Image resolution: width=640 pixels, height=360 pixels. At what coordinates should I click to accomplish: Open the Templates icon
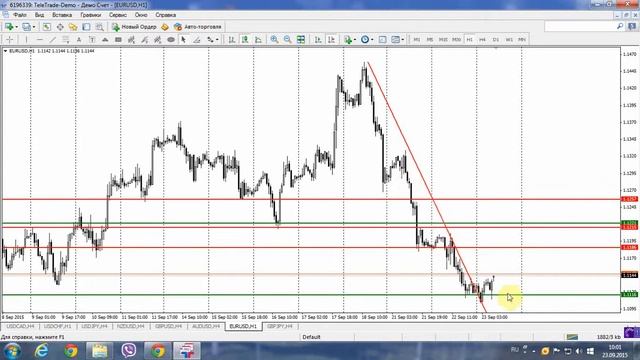[395, 40]
